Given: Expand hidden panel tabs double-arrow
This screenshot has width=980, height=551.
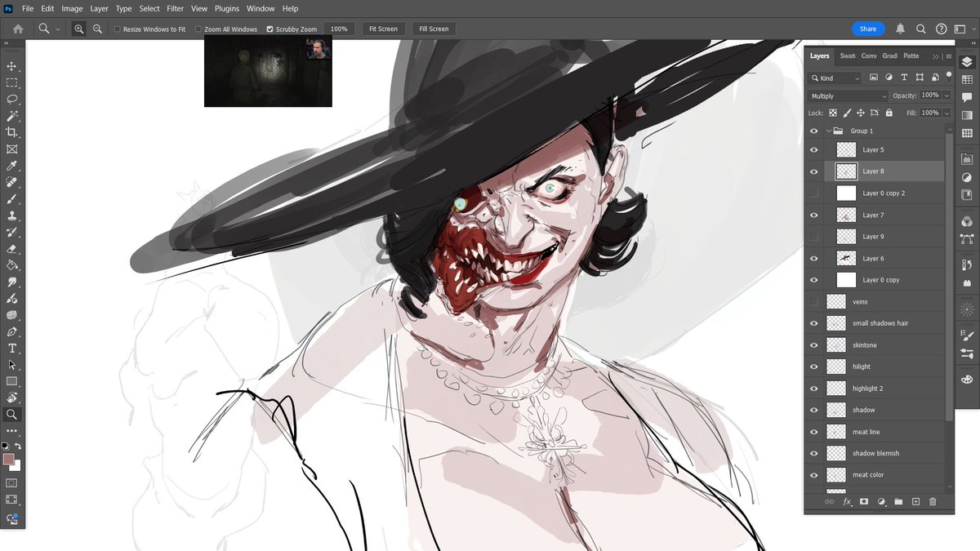Looking at the screenshot, I should (x=936, y=56).
